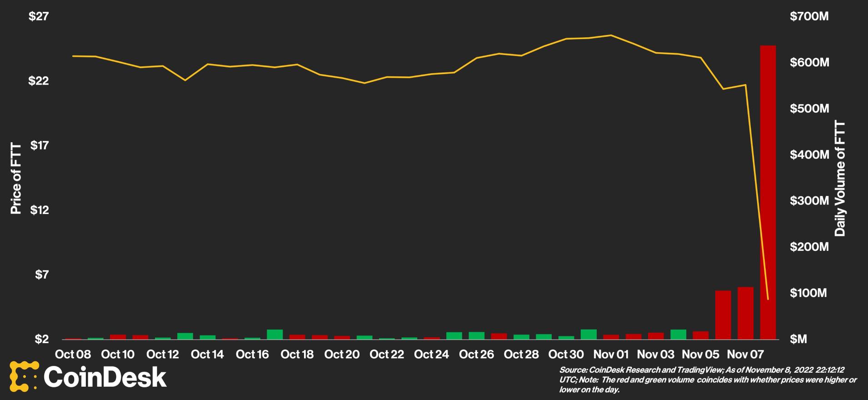Select the green volume bar for Nov 04

tap(678, 334)
